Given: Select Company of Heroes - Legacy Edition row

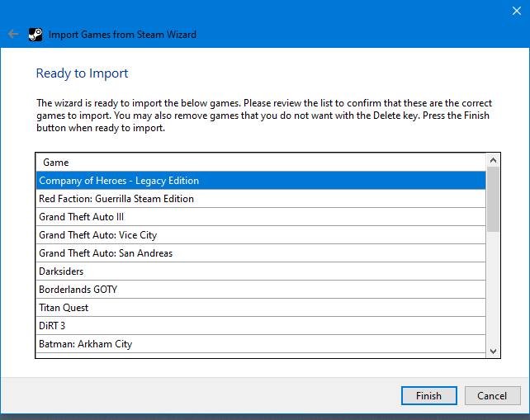Looking at the screenshot, I should point(261,181).
